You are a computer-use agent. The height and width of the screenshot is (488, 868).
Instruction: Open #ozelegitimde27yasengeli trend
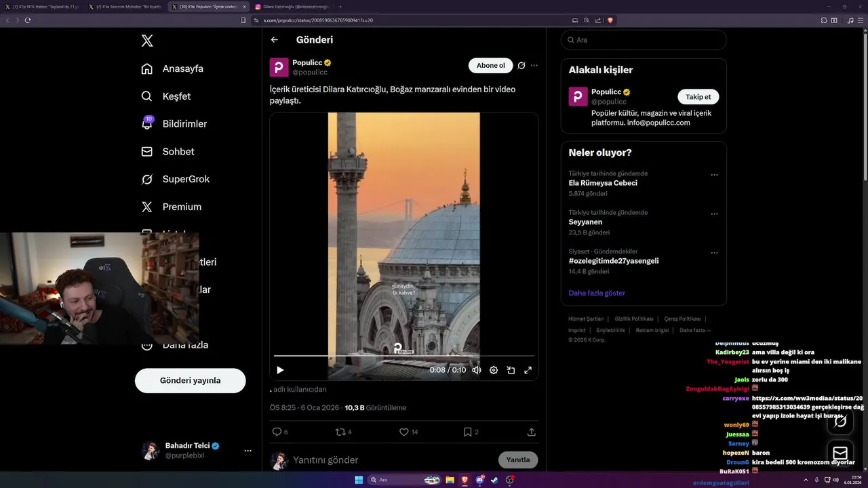coord(614,261)
